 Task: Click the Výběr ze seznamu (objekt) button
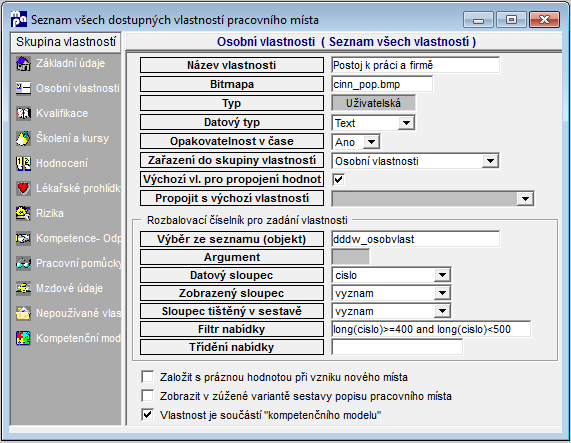(232, 239)
